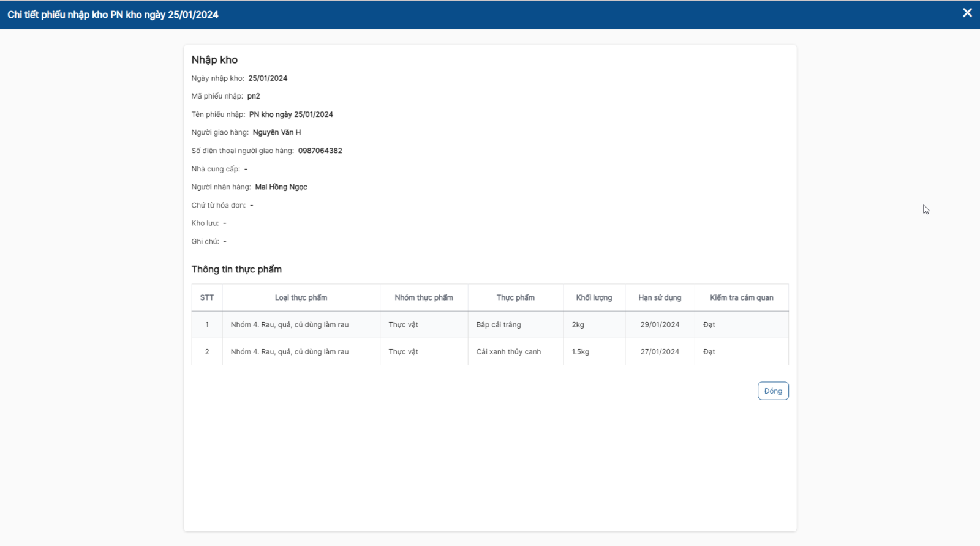Click row number 2 in STT column
The height and width of the screenshot is (546, 980).
(207, 352)
